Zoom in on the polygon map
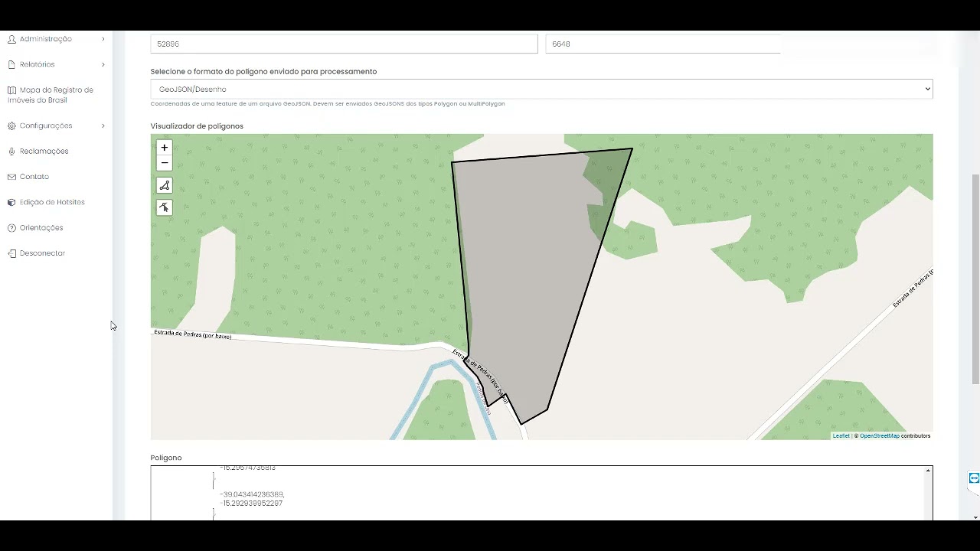Screen dimensions: 980x551 (x=164, y=148)
